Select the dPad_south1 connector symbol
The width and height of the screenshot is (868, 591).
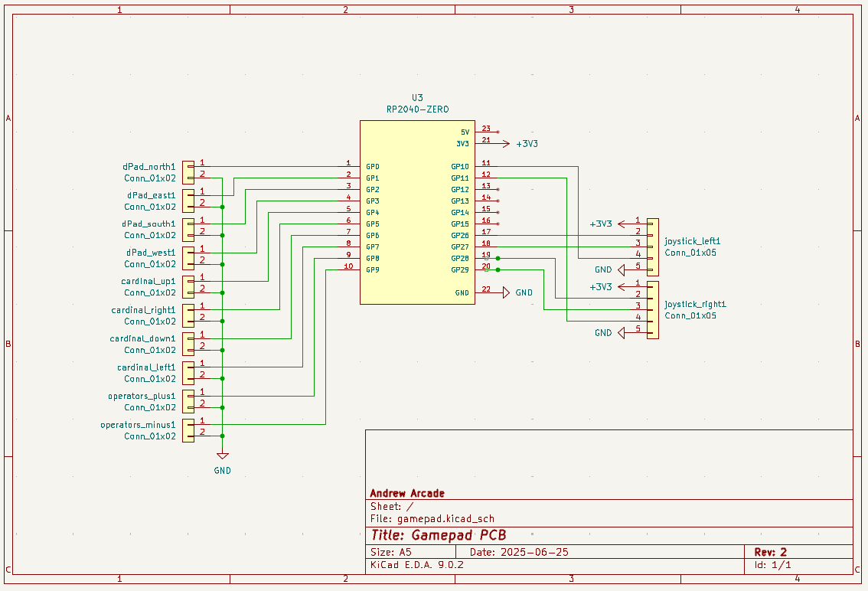[x=188, y=230]
